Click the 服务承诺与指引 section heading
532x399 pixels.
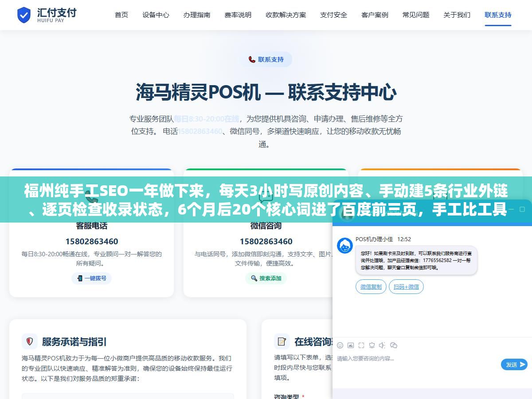(74, 342)
